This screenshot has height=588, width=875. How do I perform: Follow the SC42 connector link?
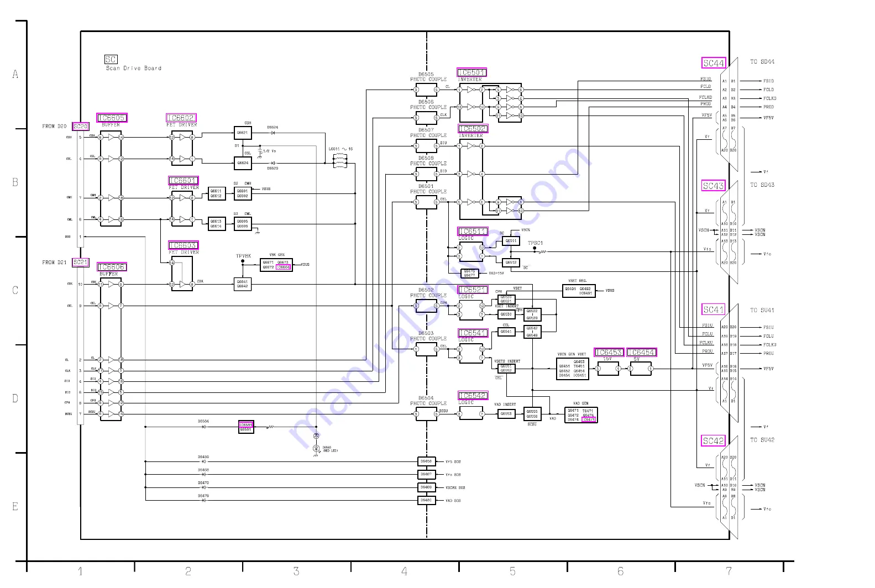[x=714, y=441]
